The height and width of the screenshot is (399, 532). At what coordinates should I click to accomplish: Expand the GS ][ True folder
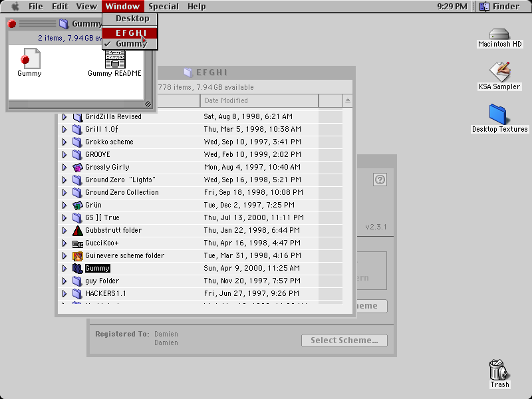coord(65,218)
